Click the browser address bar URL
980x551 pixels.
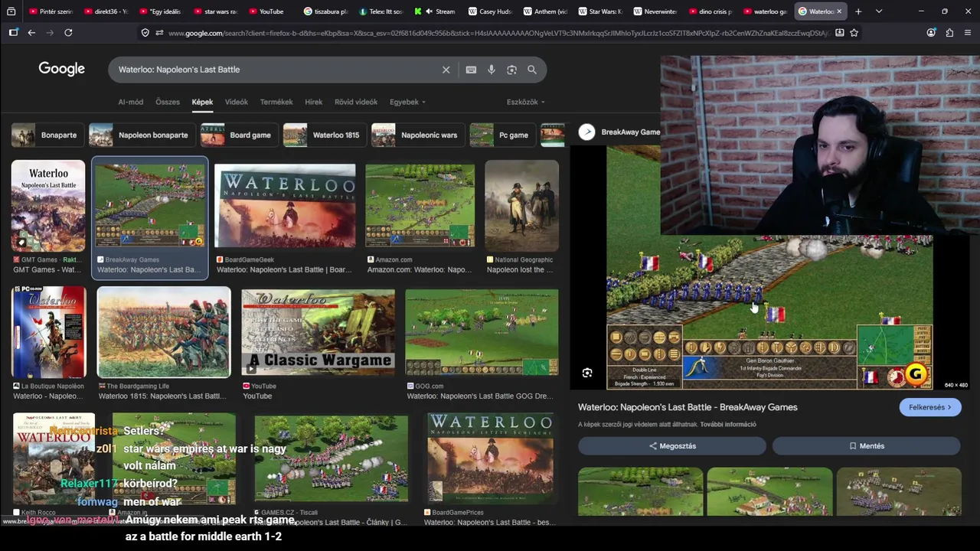(498, 33)
